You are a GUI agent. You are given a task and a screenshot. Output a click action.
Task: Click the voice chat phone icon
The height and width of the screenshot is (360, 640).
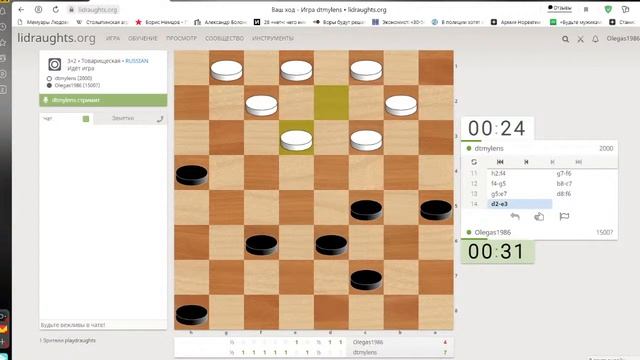point(160,119)
